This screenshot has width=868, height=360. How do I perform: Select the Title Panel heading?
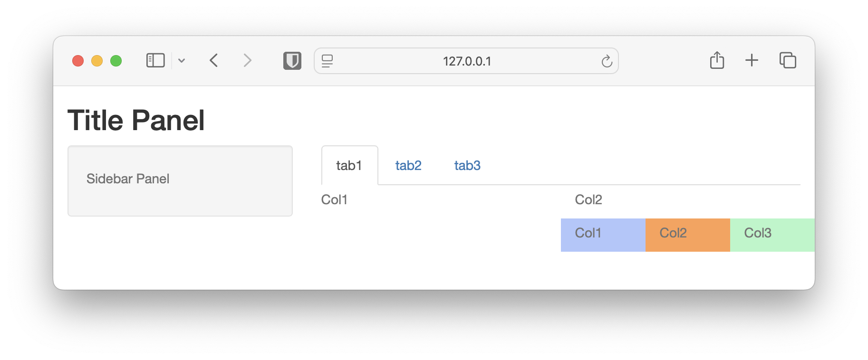(x=136, y=120)
